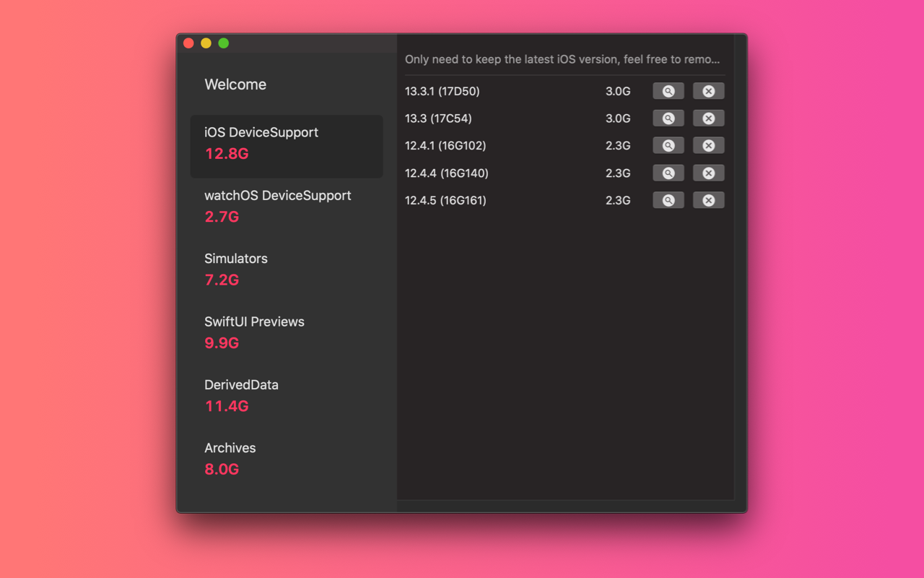This screenshot has height=578, width=924.
Task: Click the truncated note about keeping latest iOS version
Action: click(x=562, y=59)
